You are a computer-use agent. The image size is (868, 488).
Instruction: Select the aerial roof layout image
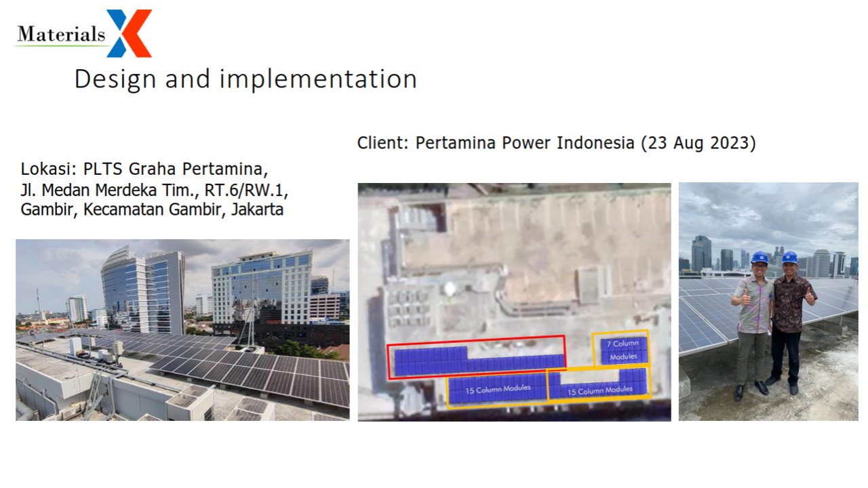[x=514, y=302]
